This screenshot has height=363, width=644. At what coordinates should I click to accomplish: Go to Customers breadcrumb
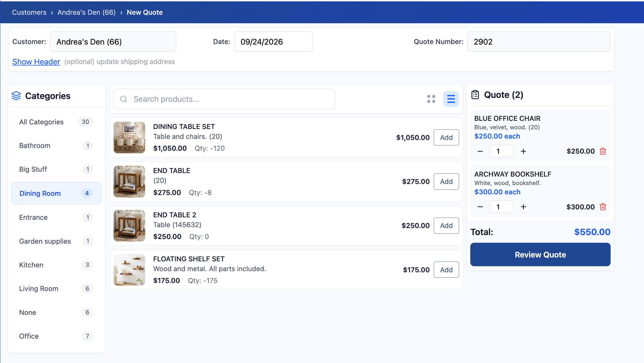pos(29,12)
